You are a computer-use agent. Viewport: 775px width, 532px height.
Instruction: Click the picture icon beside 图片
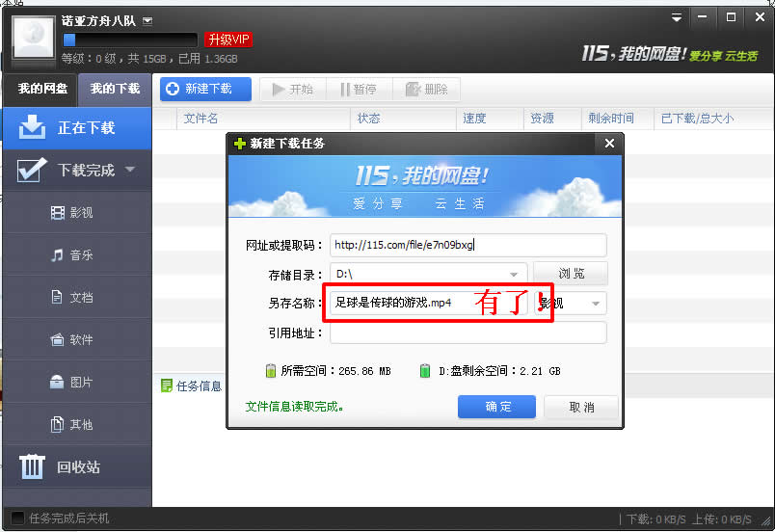pyautogui.click(x=57, y=382)
